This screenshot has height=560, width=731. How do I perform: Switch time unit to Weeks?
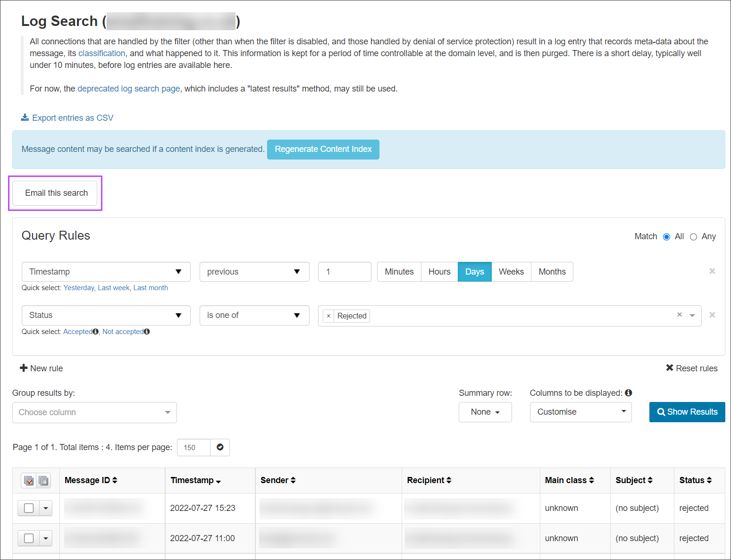pyautogui.click(x=511, y=272)
